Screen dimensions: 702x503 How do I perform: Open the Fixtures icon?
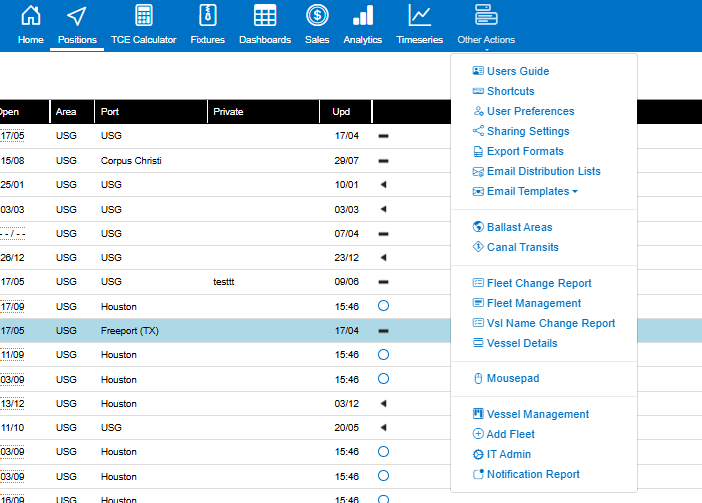coord(207,17)
